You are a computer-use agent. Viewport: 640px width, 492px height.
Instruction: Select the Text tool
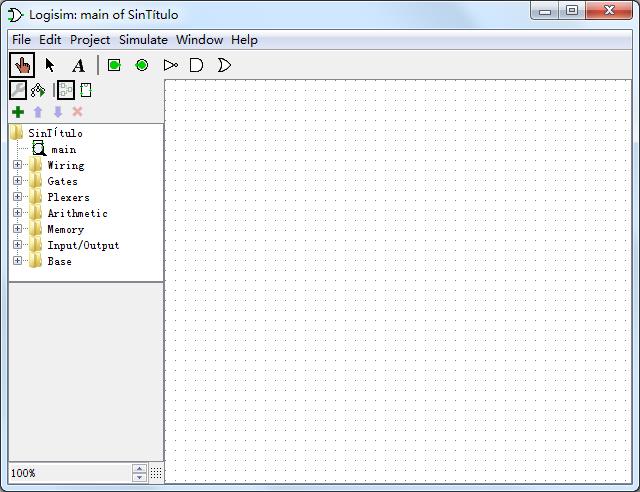78,66
